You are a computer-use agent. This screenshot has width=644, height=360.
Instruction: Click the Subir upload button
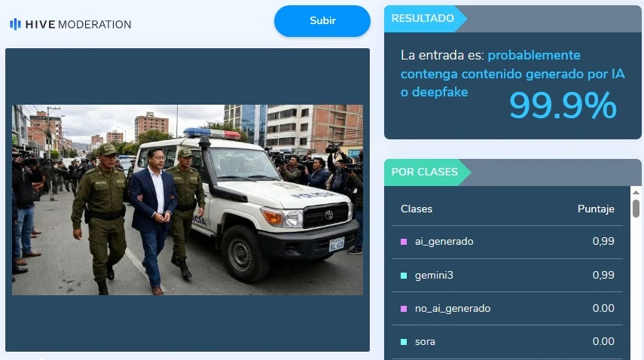[322, 21]
